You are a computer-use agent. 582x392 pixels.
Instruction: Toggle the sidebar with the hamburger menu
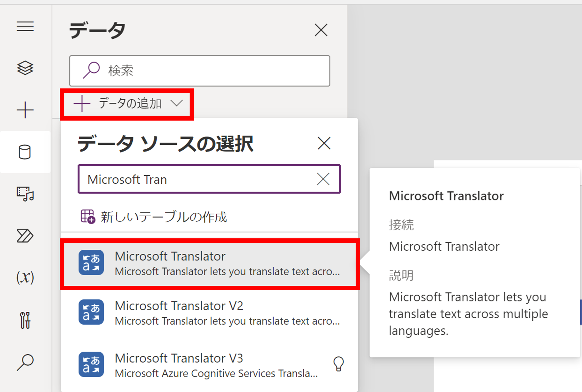[25, 26]
